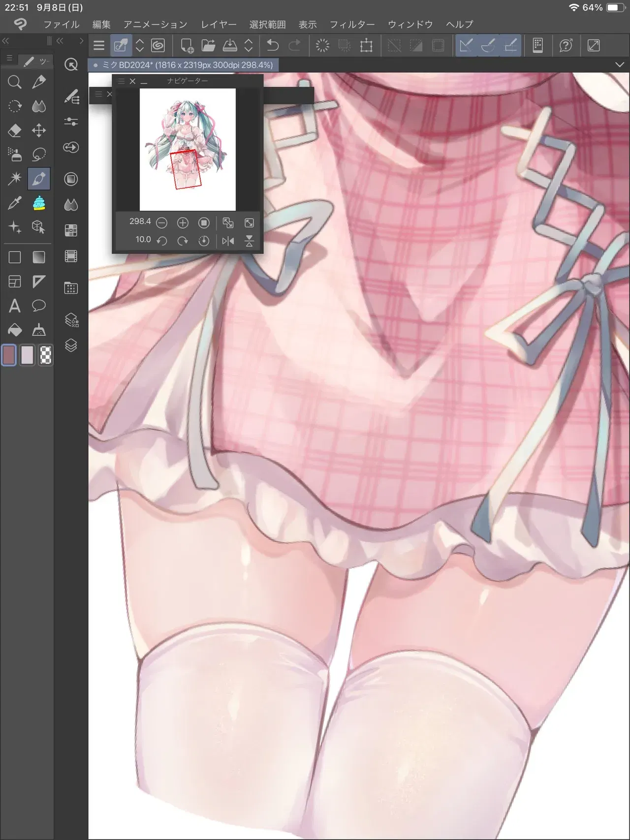Save the document from command bar
Viewport: 630px width, 840px height.
pos(229,46)
